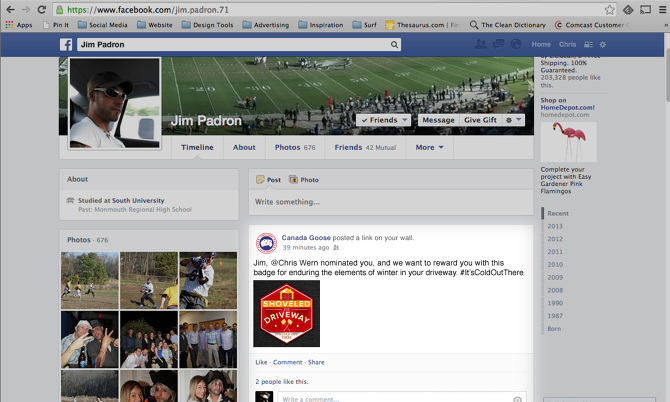Go back with the browser back arrow
This screenshot has height=402, width=670.
tap(10, 9)
